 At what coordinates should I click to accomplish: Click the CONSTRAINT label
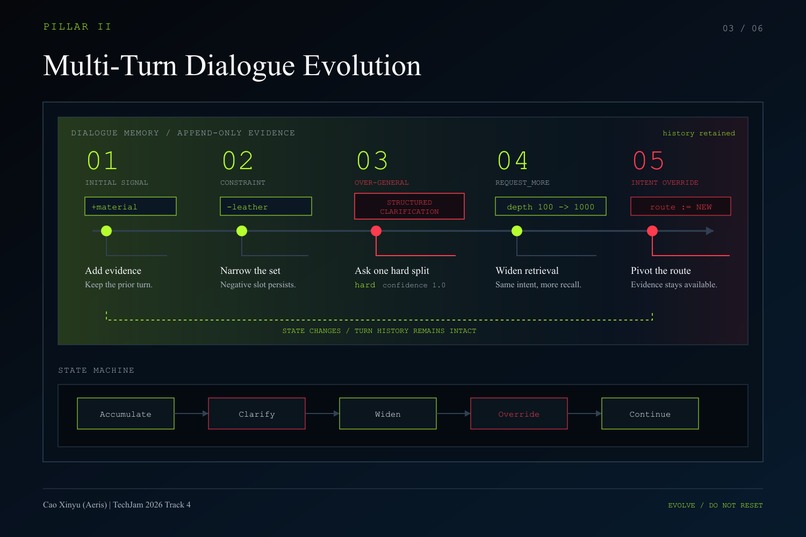tap(243, 182)
